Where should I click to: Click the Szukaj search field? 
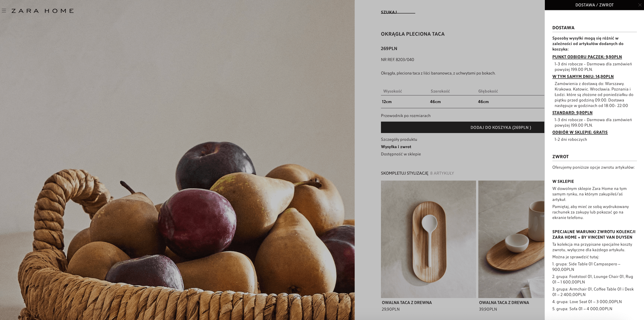[x=398, y=12]
